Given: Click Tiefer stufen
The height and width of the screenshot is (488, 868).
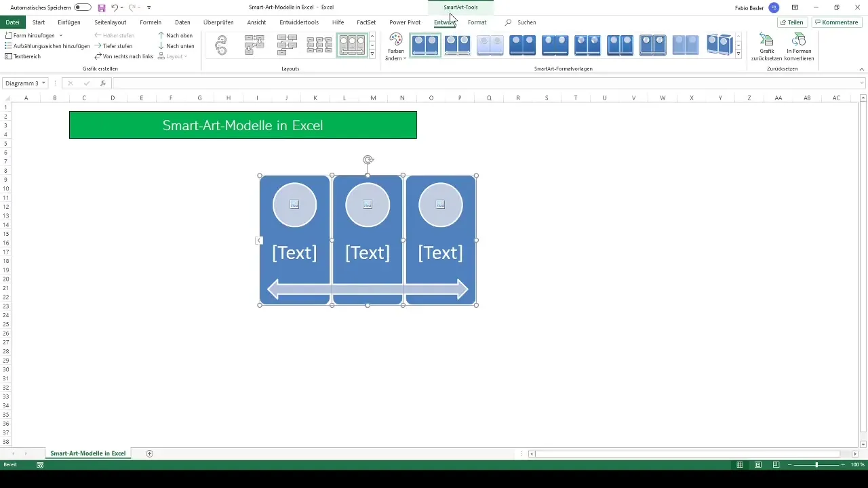Looking at the screenshot, I should (113, 45).
